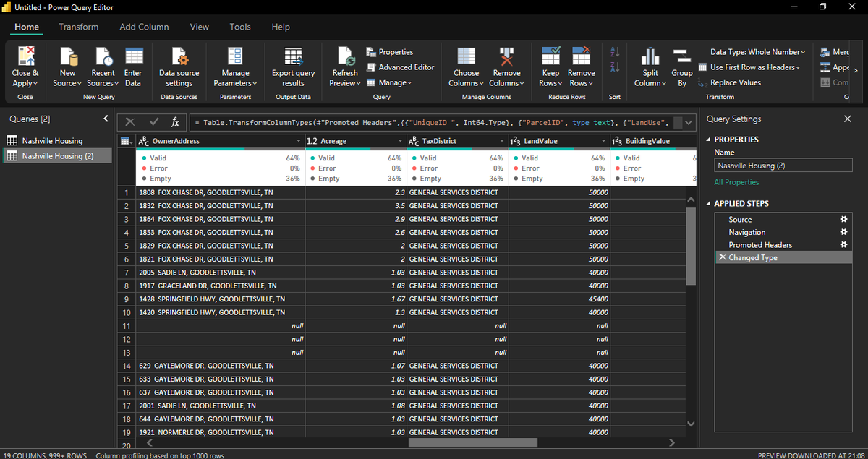Click the All Properties link
Screen dimensions: 868x459
coord(736,182)
